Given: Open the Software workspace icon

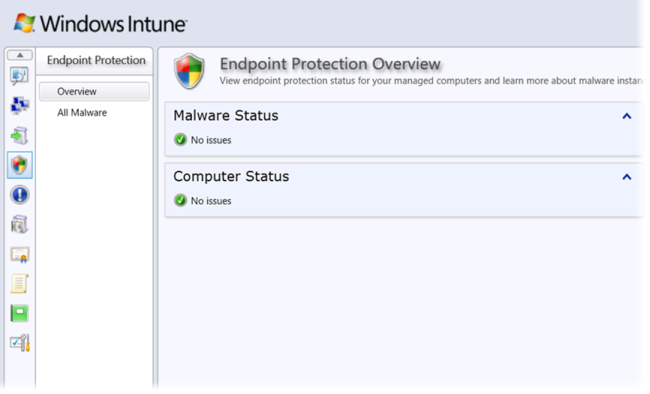Looking at the screenshot, I should click(x=19, y=225).
